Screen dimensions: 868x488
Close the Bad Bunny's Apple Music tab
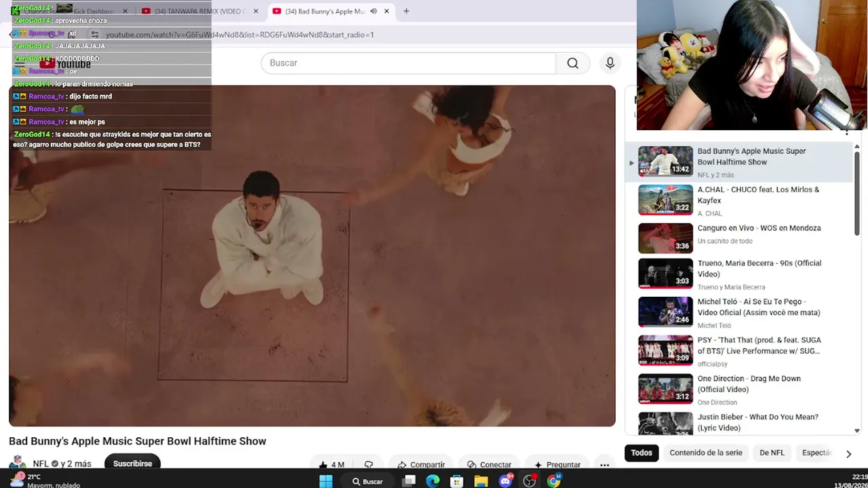(x=387, y=11)
